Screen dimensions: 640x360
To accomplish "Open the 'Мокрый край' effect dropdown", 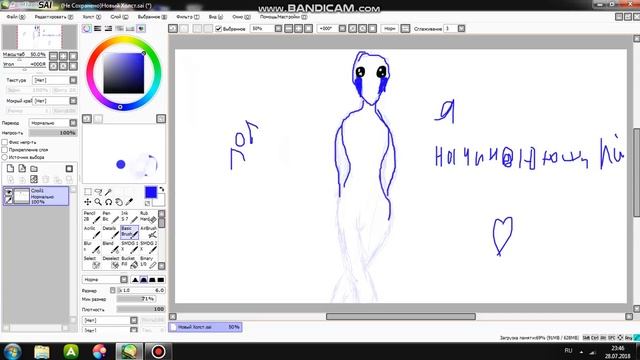I will [55, 100].
